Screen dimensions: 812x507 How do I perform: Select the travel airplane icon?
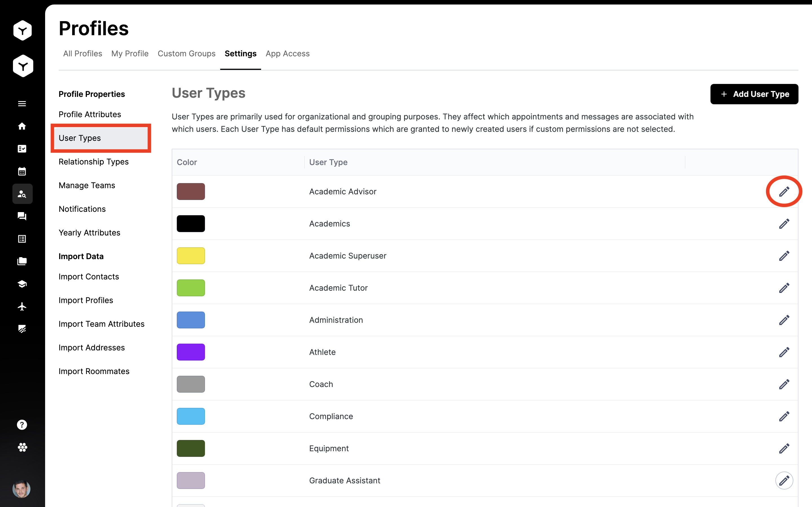pos(22,306)
